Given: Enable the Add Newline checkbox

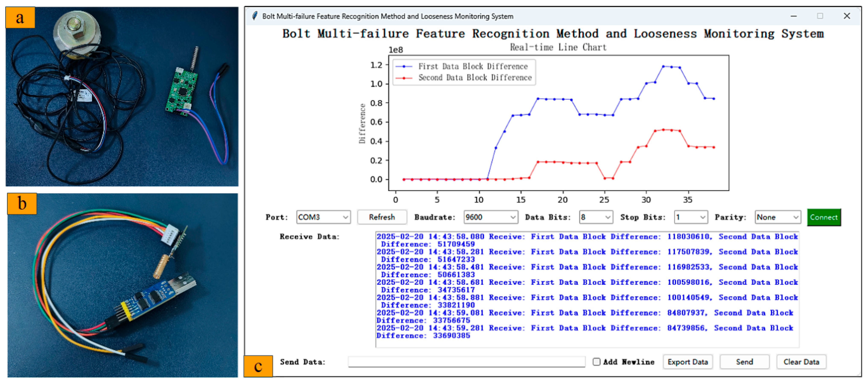Looking at the screenshot, I should click(596, 362).
